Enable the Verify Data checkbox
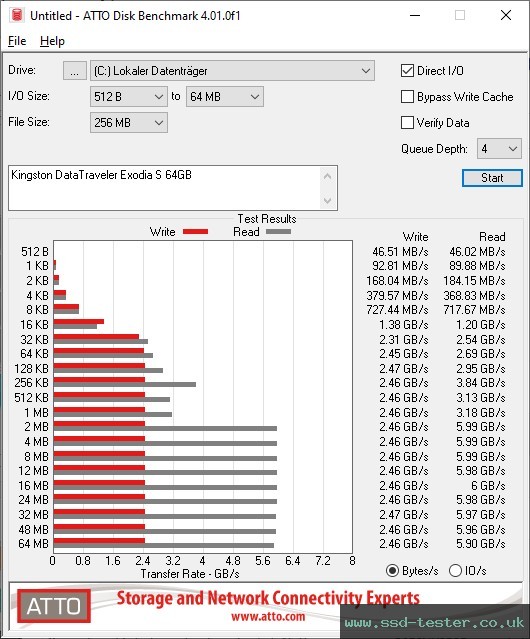 407,123
